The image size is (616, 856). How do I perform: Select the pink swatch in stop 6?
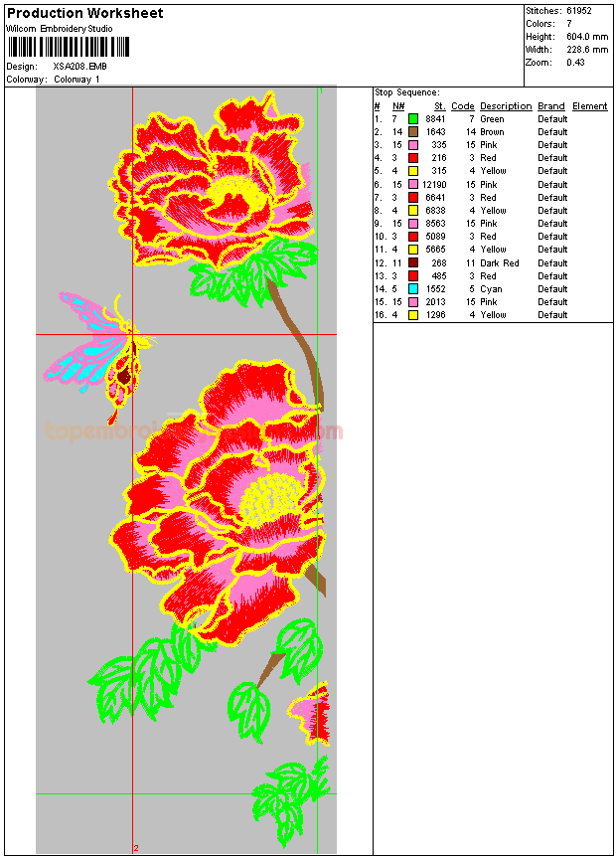tap(413, 185)
